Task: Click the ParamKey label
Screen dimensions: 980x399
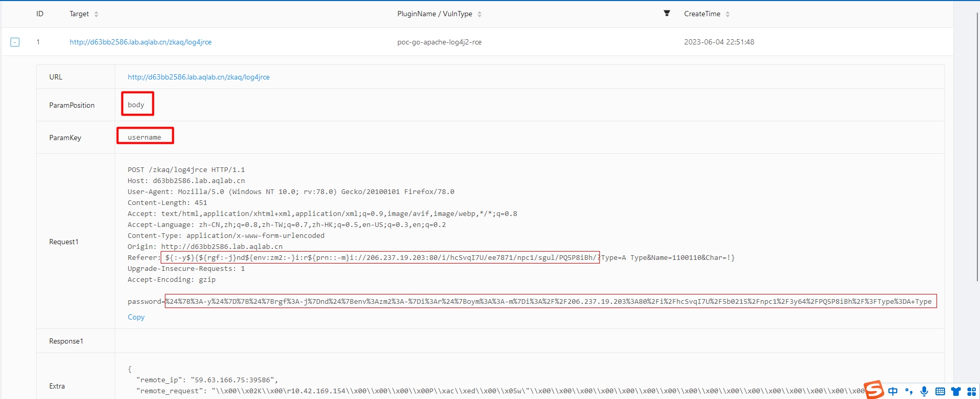Action: tap(65, 138)
